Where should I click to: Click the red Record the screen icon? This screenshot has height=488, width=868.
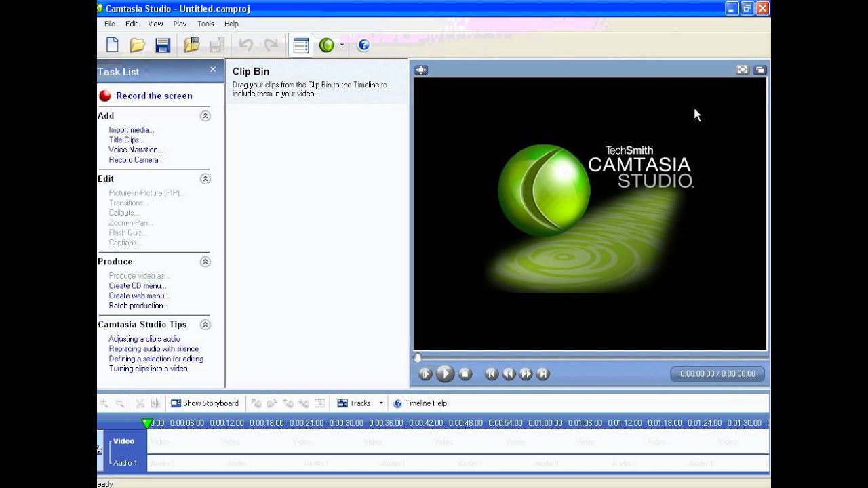coord(105,96)
